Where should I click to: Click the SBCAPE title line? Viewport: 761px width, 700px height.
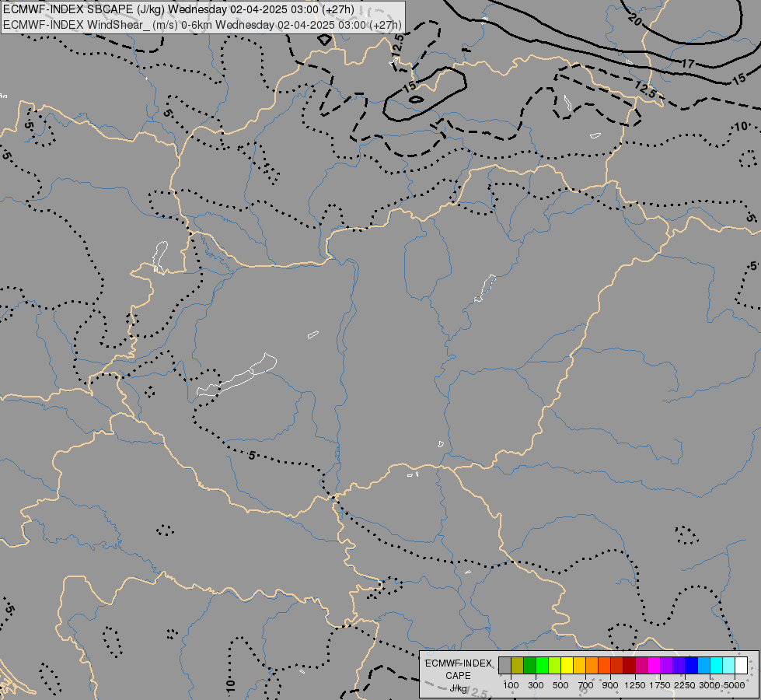[x=179, y=9]
